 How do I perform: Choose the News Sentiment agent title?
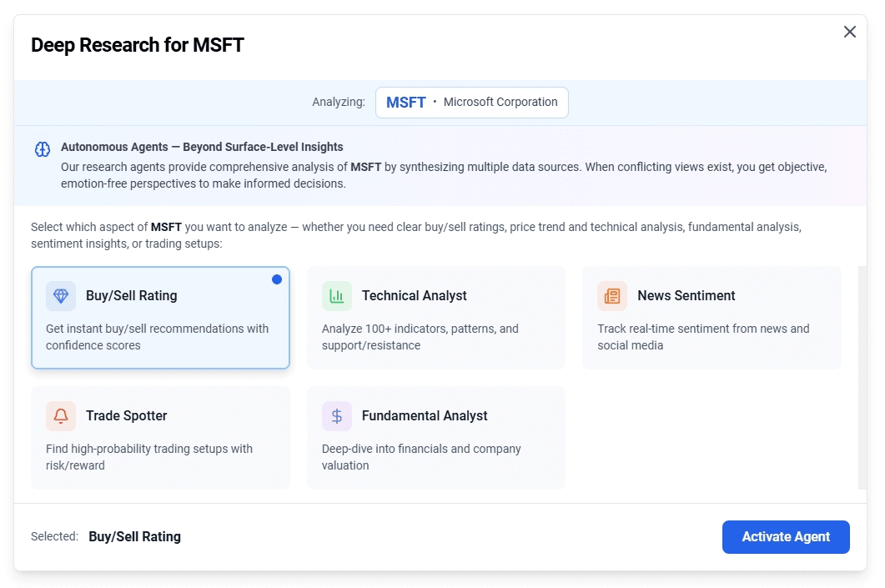[x=686, y=296]
